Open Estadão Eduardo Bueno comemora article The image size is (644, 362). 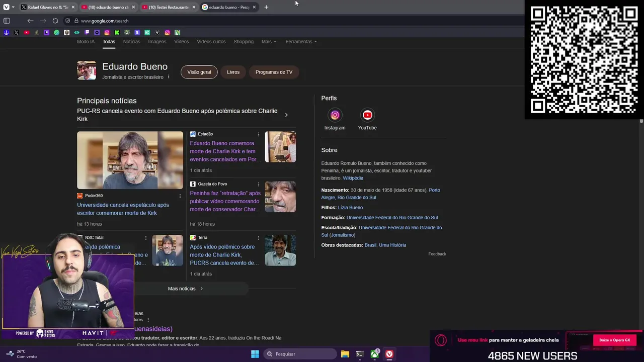pos(225,151)
